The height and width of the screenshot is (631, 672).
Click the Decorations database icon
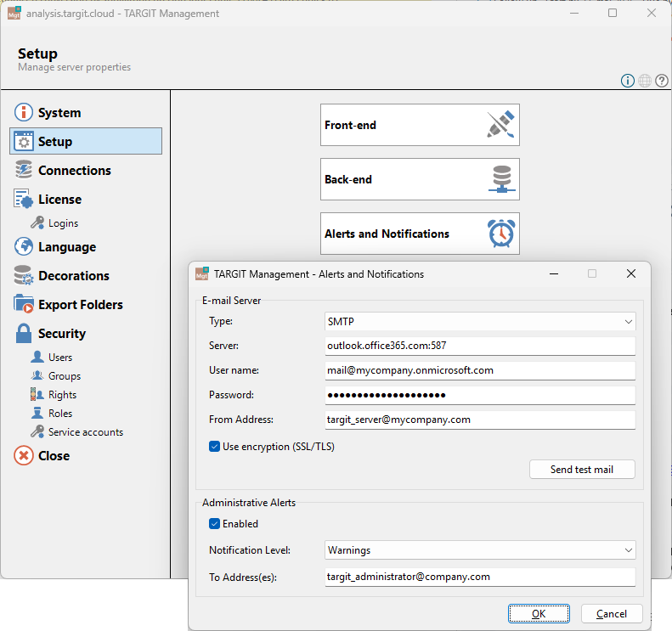click(24, 275)
